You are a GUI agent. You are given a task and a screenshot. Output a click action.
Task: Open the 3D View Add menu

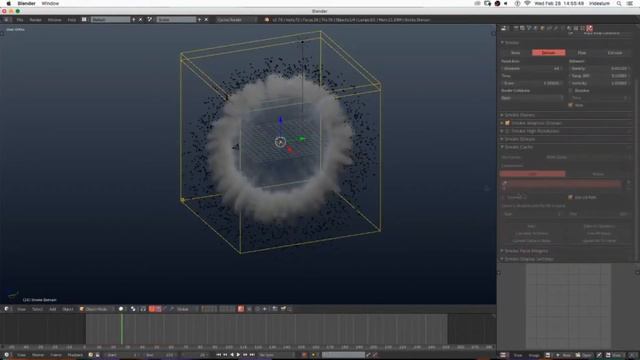coord(53,309)
